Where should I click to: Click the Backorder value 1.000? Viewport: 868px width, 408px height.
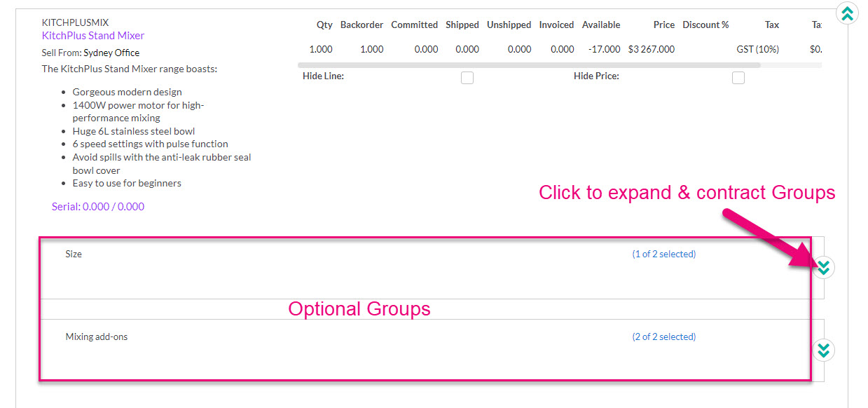pos(372,49)
